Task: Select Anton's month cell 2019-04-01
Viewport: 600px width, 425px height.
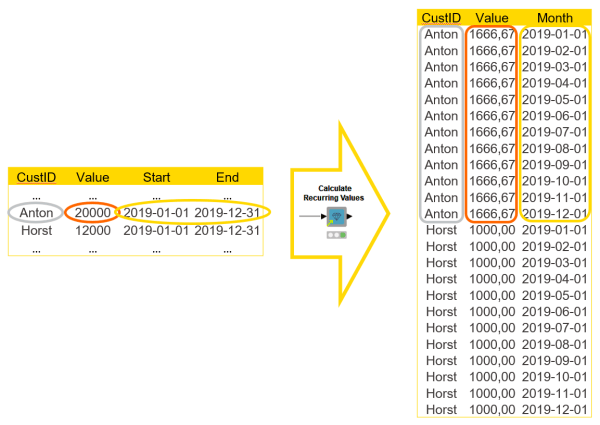Action: (x=554, y=83)
